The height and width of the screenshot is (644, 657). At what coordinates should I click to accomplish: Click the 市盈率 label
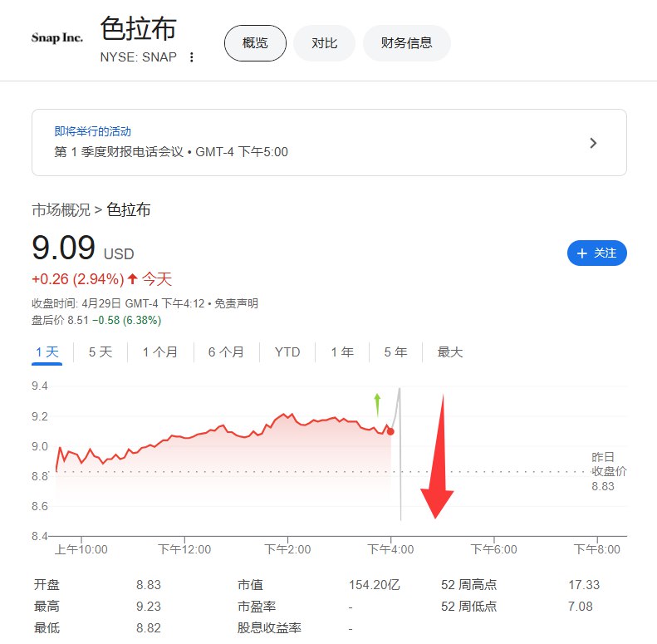tap(257, 607)
